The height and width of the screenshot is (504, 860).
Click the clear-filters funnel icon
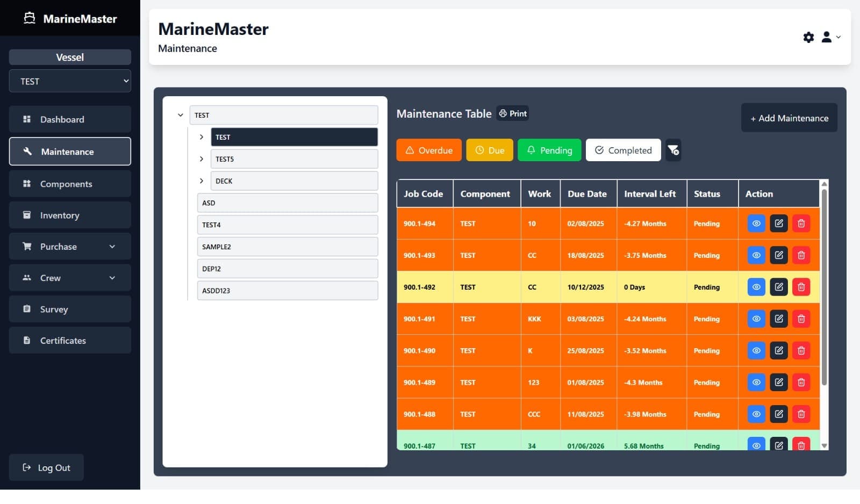pyautogui.click(x=673, y=150)
